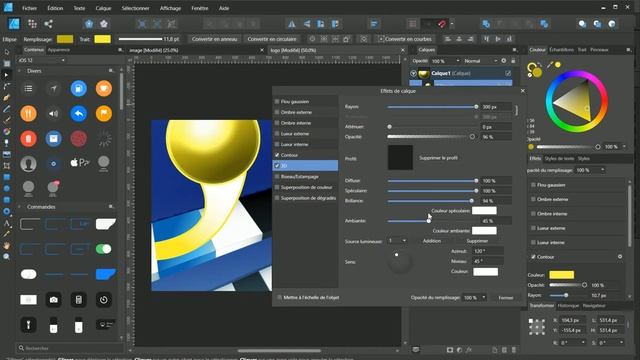Select the Zoom magnifier tool
The width and height of the screenshot is (640, 360).
7,257
